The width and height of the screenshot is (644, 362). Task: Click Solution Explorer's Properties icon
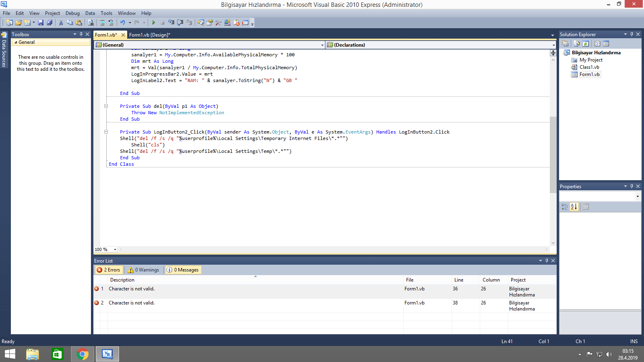pyautogui.click(x=565, y=43)
